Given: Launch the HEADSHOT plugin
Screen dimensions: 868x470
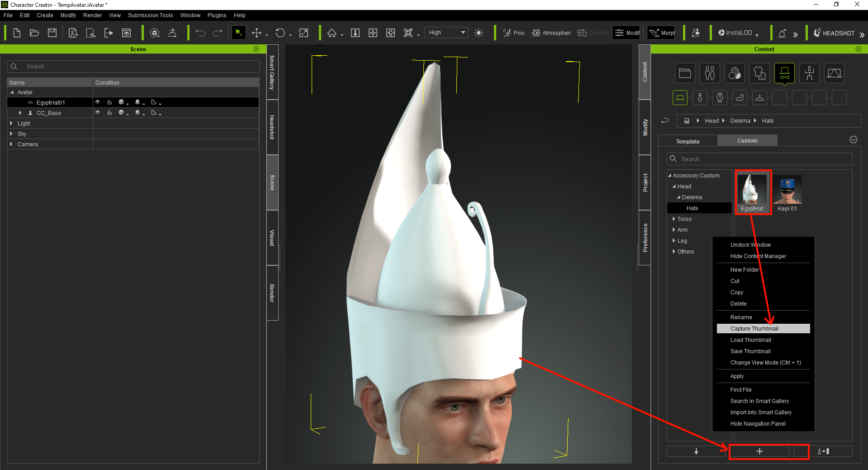Looking at the screenshot, I should coord(834,33).
